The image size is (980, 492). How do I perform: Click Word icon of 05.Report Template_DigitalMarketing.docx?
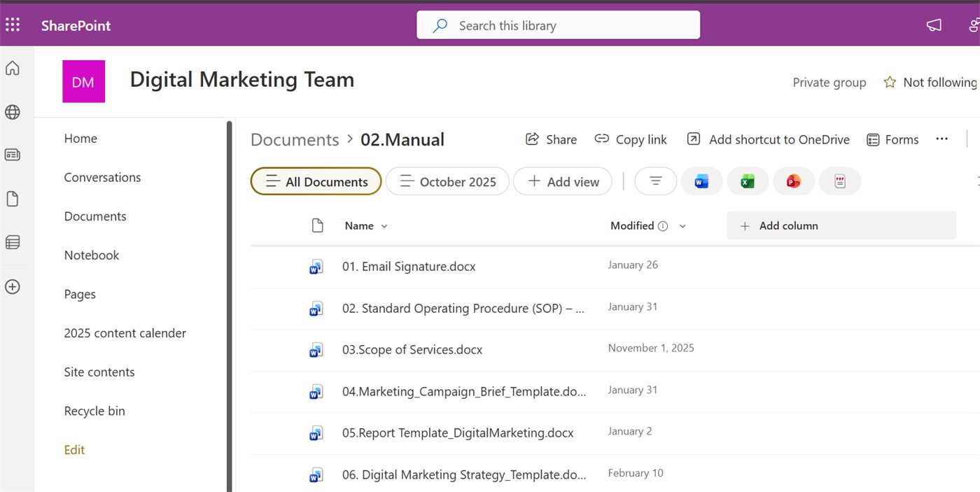coord(316,433)
